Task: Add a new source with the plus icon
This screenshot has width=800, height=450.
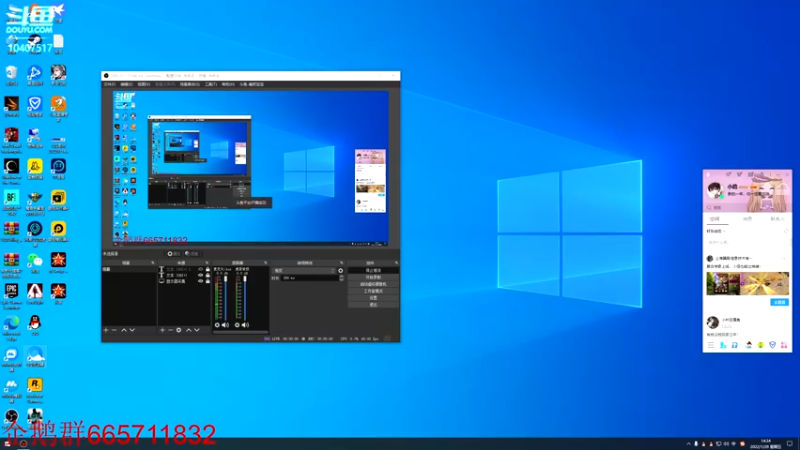Action: point(162,330)
